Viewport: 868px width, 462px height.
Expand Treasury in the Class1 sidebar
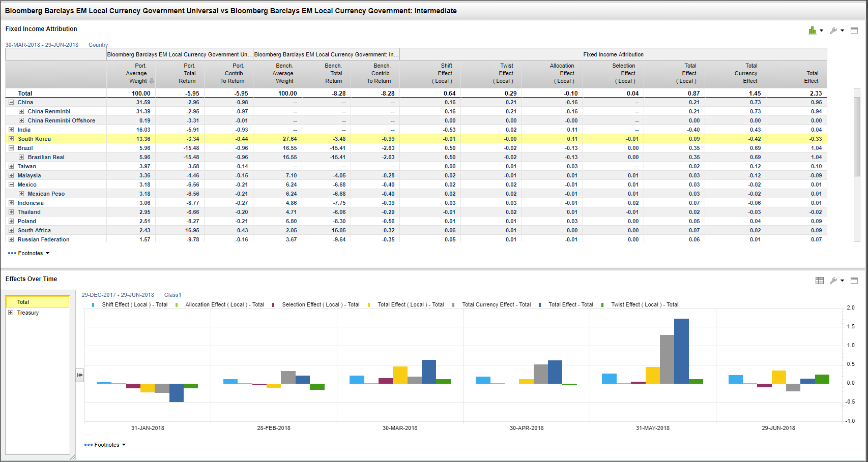tap(11, 313)
